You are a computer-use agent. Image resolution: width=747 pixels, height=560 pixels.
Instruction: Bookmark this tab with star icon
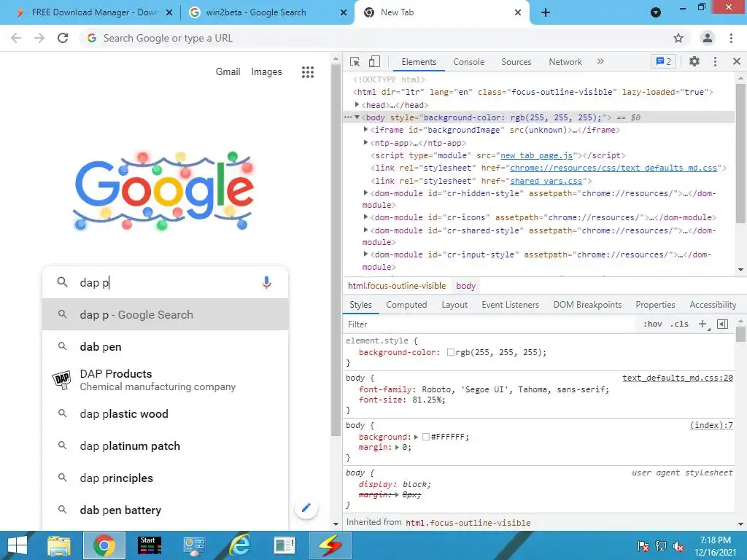(x=678, y=38)
